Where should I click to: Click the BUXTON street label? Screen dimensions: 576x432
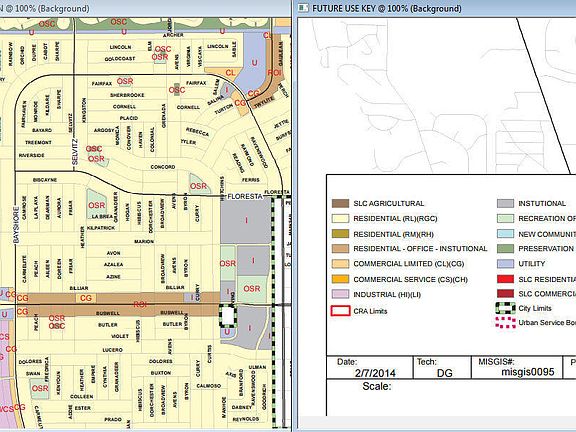pos(161,373)
